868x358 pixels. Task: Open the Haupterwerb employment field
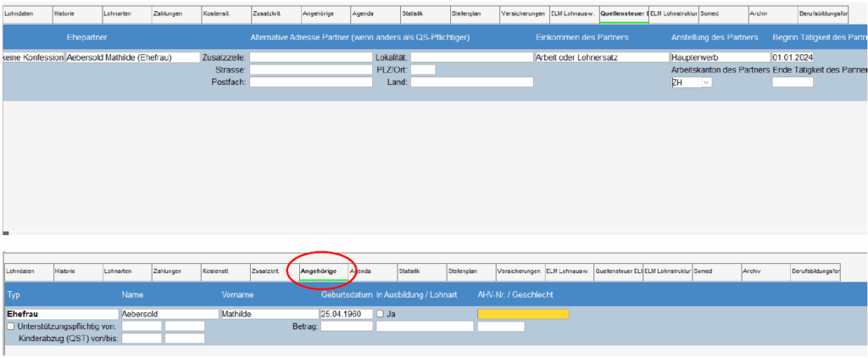(x=719, y=57)
